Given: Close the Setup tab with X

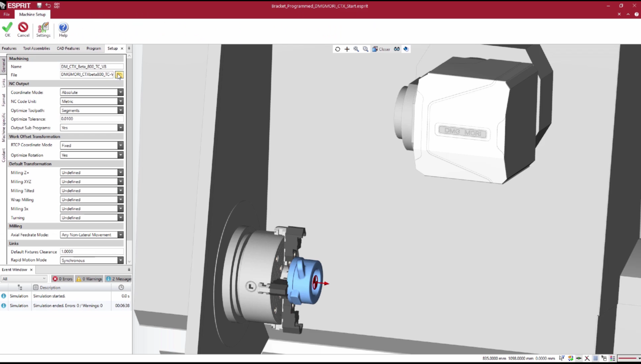Looking at the screenshot, I should coord(122,49).
